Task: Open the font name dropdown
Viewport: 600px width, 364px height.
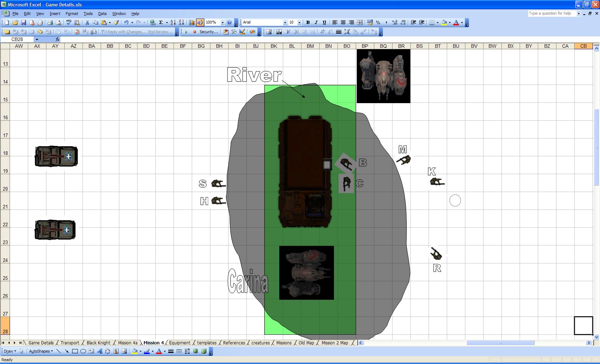Action: pos(285,22)
